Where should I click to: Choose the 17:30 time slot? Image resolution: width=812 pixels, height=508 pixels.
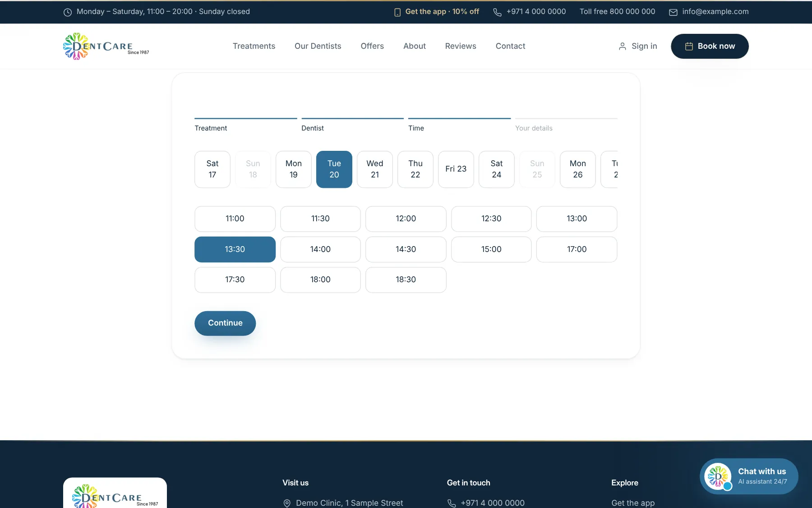point(235,280)
